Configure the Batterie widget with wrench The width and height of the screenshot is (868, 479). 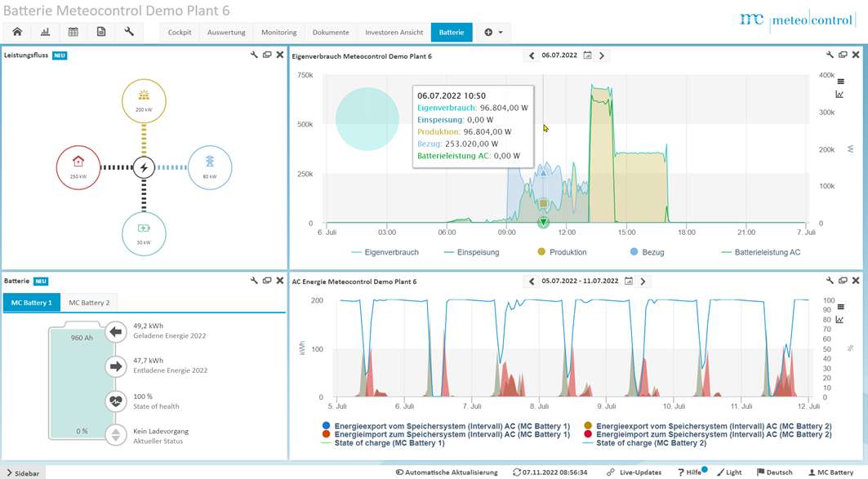tap(254, 281)
